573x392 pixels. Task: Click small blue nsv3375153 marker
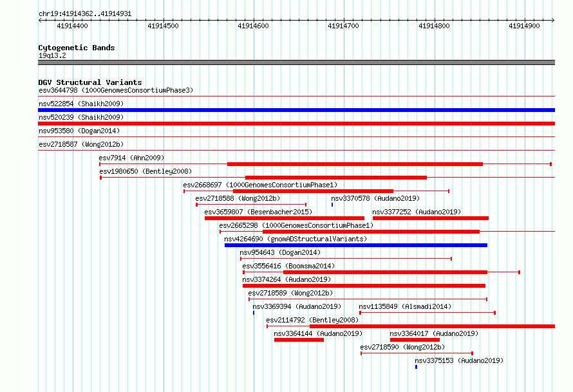[x=416, y=367]
